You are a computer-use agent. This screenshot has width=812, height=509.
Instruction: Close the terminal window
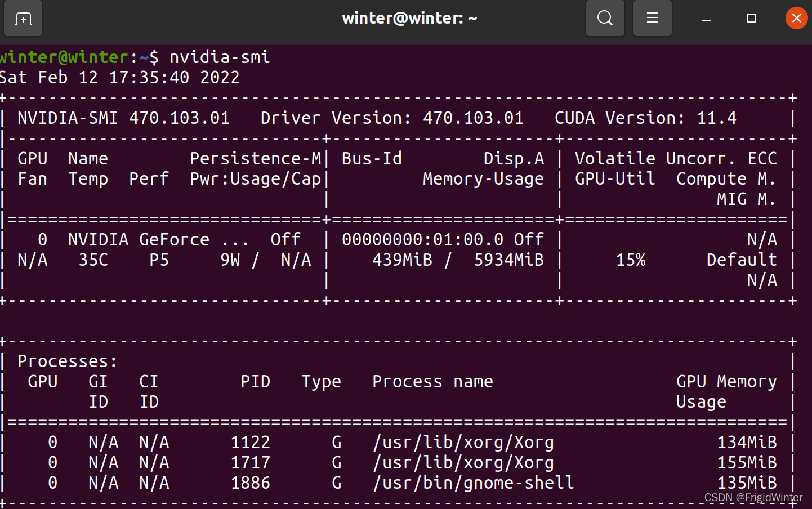pyautogui.click(x=796, y=19)
